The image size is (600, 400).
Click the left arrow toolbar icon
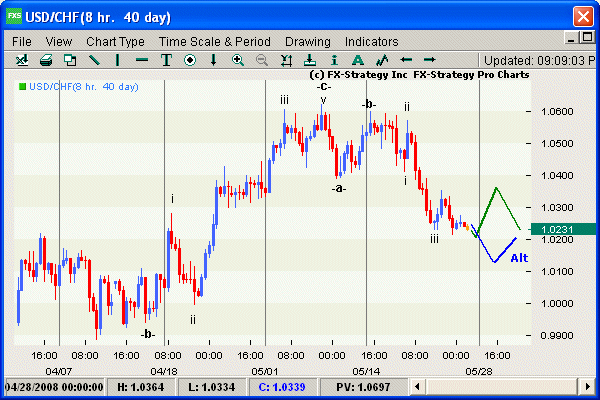(x=406, y=60)
